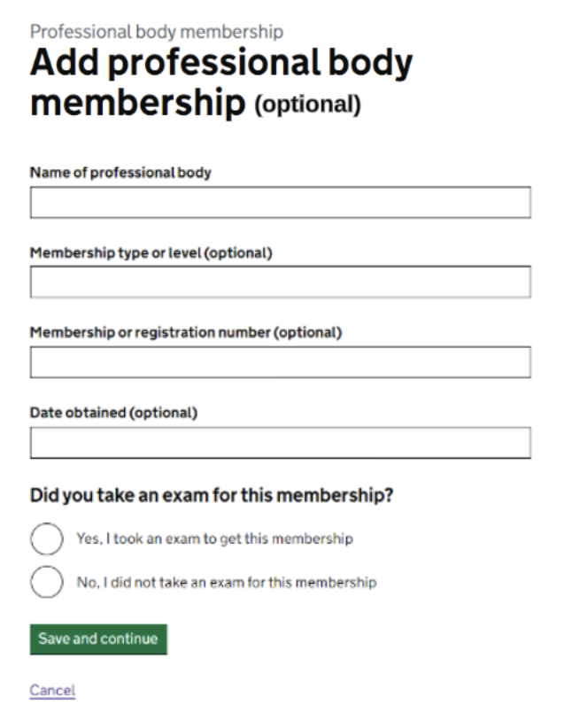Click 'Membership or registration number (optional)' label
Viewport: 572px width, 728px height.
click(185, 332)
